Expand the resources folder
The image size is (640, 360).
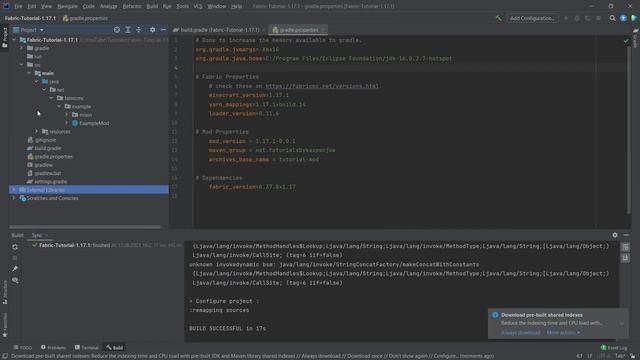point(36,131)
